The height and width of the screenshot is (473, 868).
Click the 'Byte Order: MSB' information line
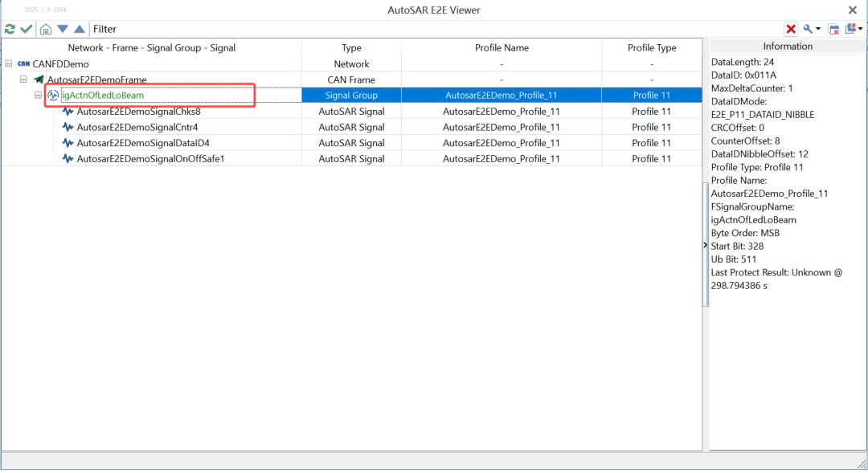pyautogui.click(x=745, y=233)
